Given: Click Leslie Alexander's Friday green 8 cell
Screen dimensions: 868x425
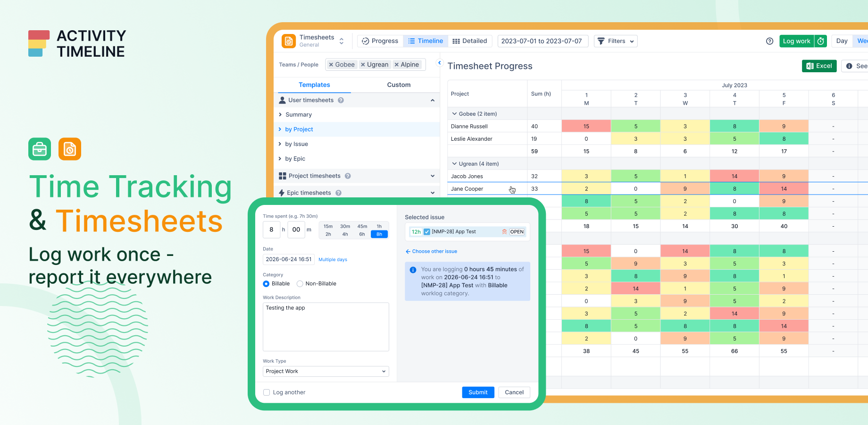Looking at the screenshot, I should coord(784,139).
